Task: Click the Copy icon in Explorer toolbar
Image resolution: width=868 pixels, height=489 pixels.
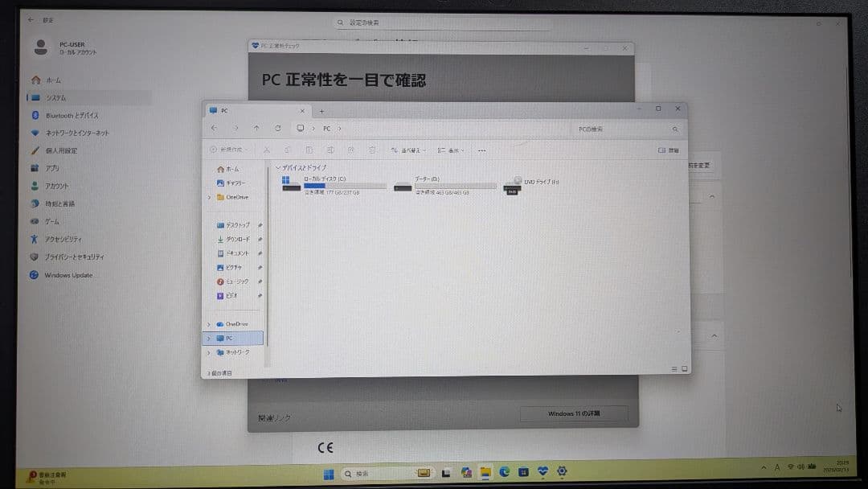Action: point(288,150)
